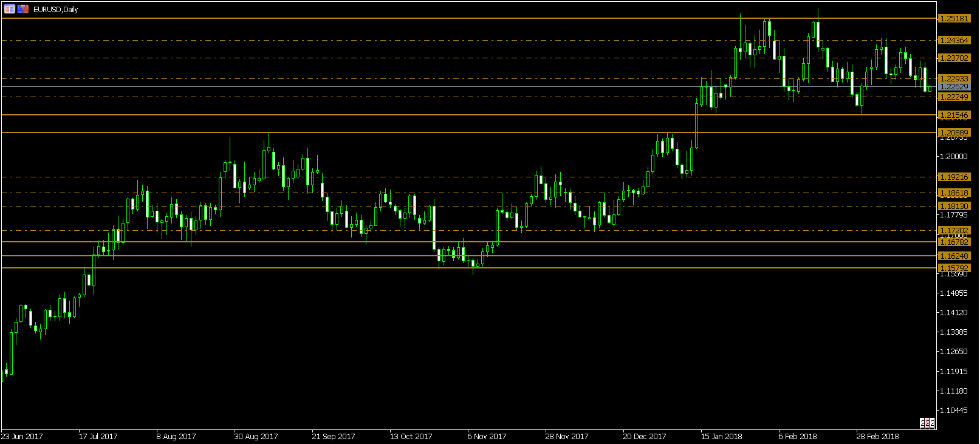Click the 15 Jan 2018 date on time axis
Image resolution: width=980 pixels, height=444 pixels.
pos(721,437)
